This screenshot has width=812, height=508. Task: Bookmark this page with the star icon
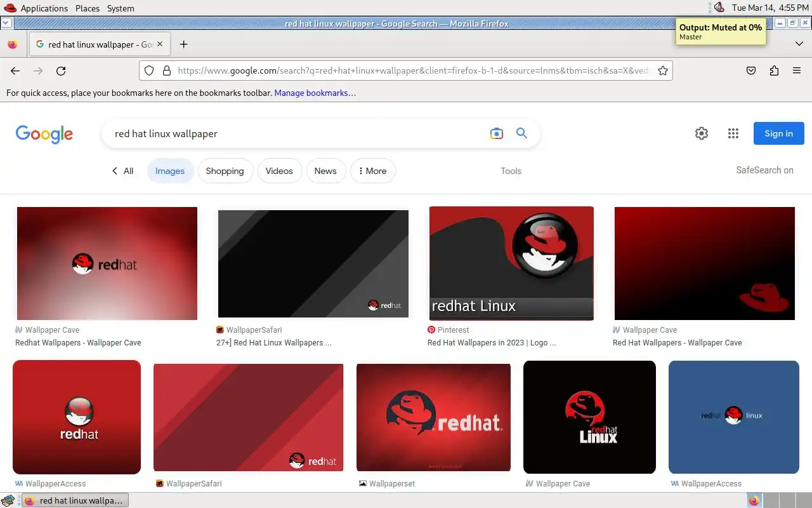click(x=663, y=71)
